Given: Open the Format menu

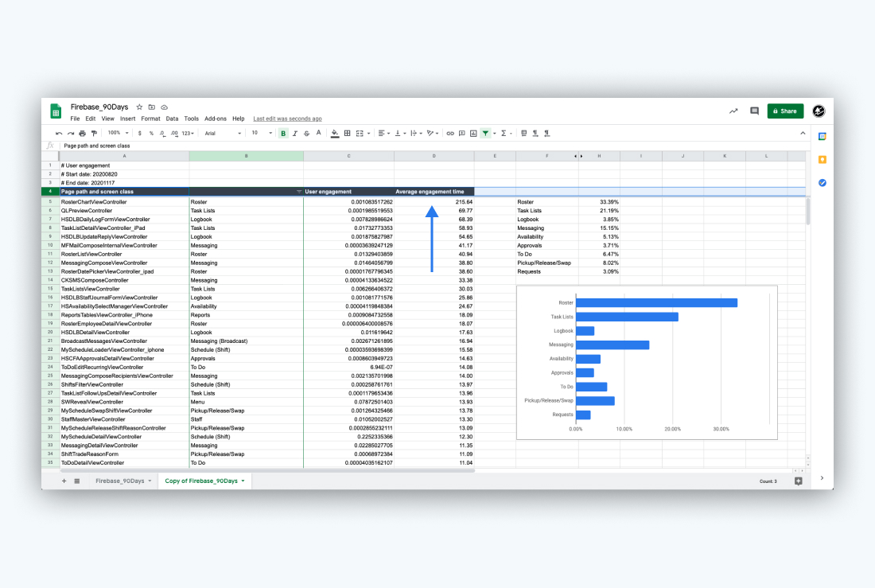Looking at the screenshot, I should coord(150,118).
